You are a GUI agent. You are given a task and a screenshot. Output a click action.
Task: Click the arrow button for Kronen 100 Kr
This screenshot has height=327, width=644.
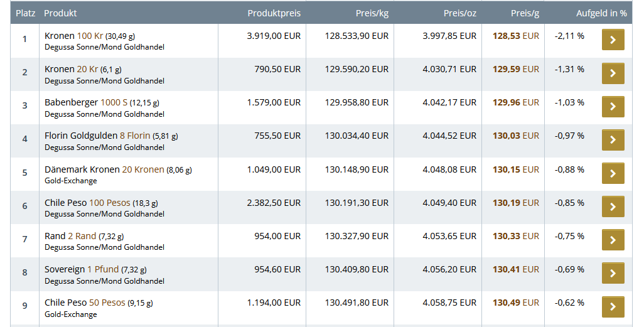coord(613,40)
